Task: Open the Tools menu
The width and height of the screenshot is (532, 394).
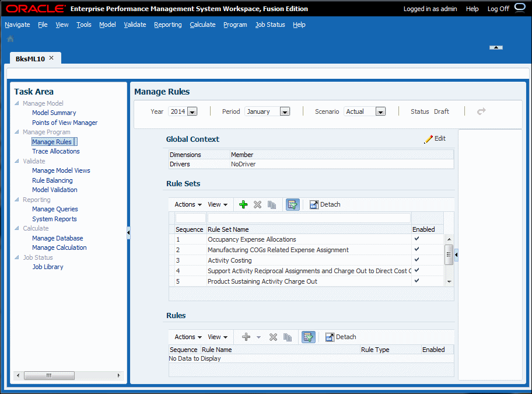Action: click(84, 25)
